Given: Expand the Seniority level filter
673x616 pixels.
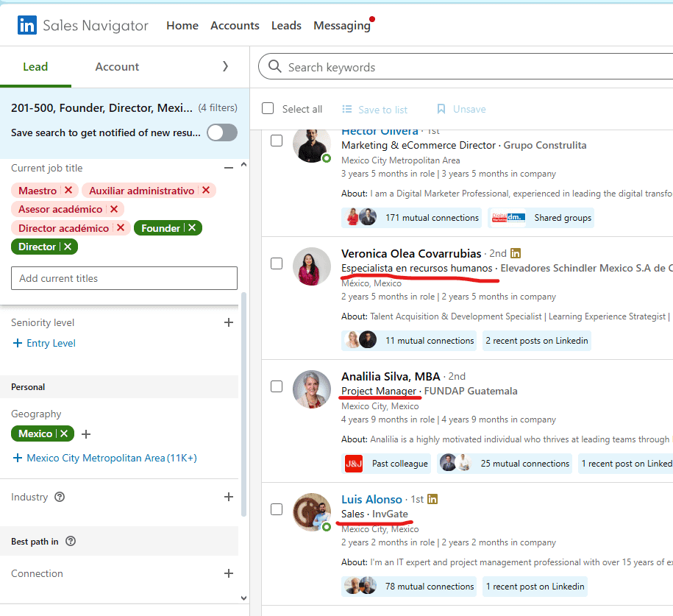Looking at the screenshot, I should (x=229, y=322).
